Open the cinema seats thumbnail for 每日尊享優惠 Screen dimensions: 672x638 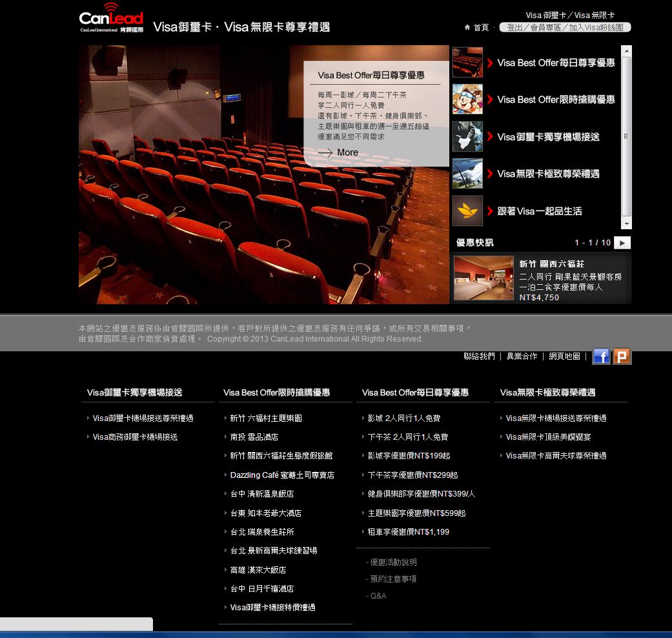(467, 63)
